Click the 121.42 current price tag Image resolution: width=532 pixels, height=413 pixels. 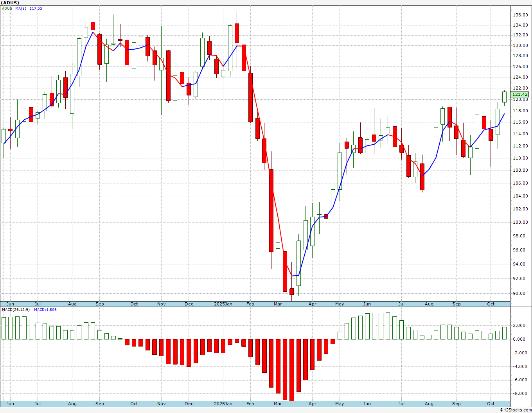tap(520, 94)
